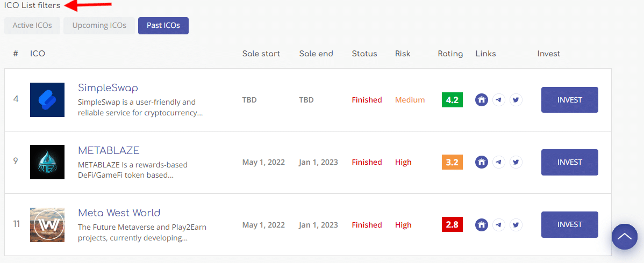Screen dimensions: 644x263
Task: Open METABLAZE homepage icon link
Action: (482, 162)
